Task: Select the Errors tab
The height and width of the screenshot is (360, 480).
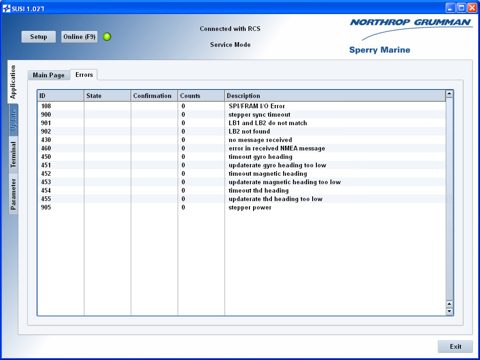Action: point(84,75)
